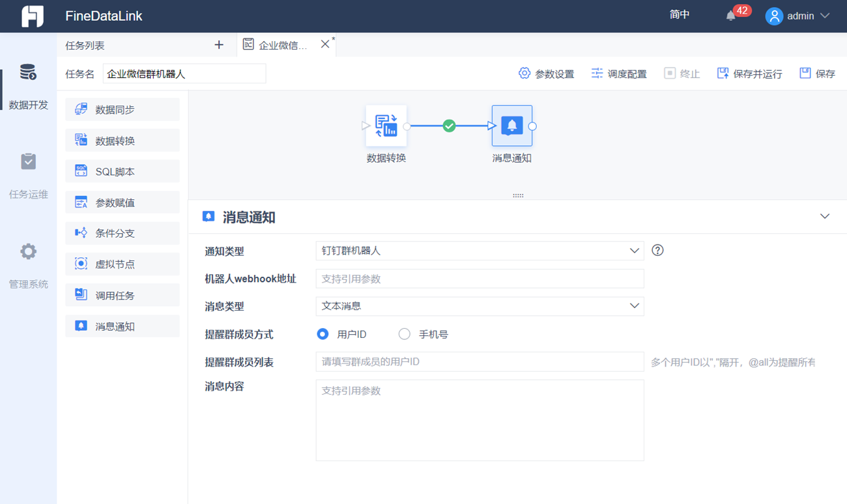Click the 多个用户ID hint text

(733, 363)
